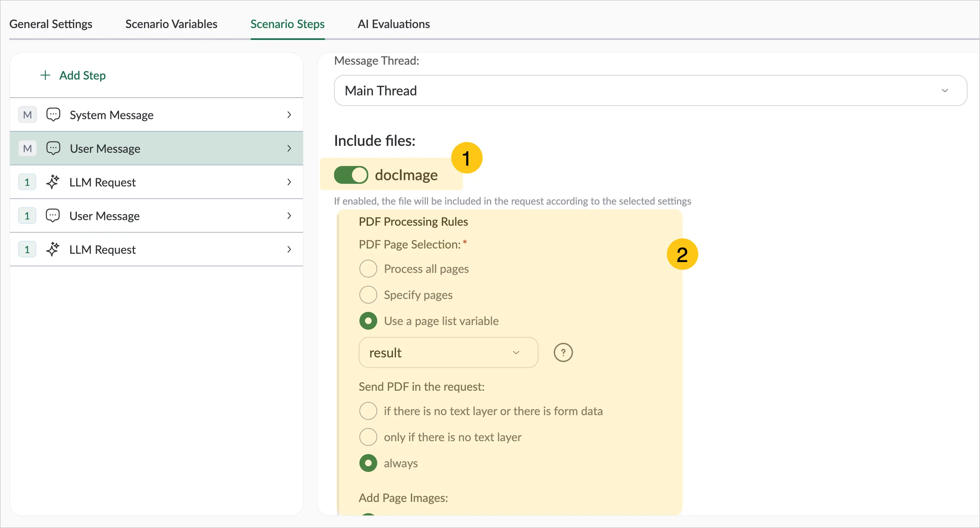Viewport: 980px width, 528px height.
Task: Go to the AI Evaluations tab
Action: coord(393,24)
